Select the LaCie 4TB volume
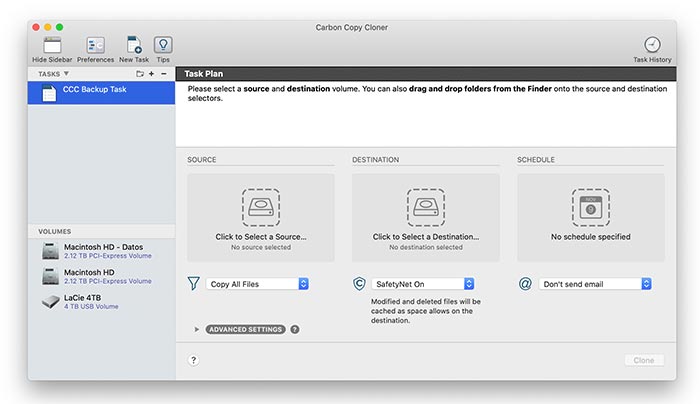700x404 pixels. pos(101,302)
